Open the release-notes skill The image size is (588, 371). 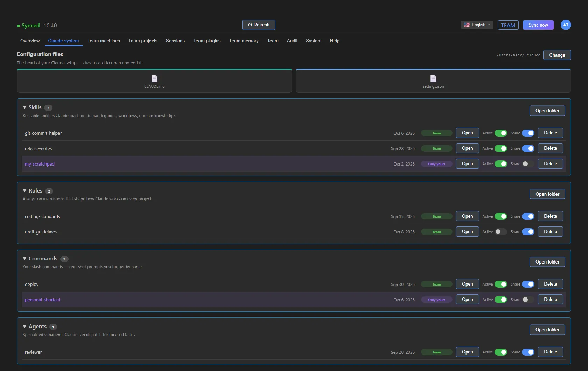click(467, 148)
